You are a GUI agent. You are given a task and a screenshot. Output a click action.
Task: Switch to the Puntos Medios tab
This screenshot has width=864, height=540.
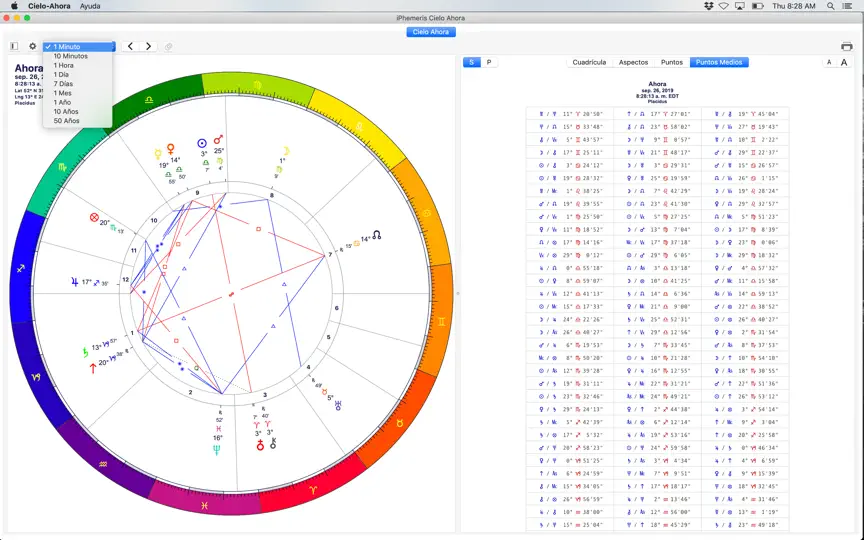coord(719,62)
